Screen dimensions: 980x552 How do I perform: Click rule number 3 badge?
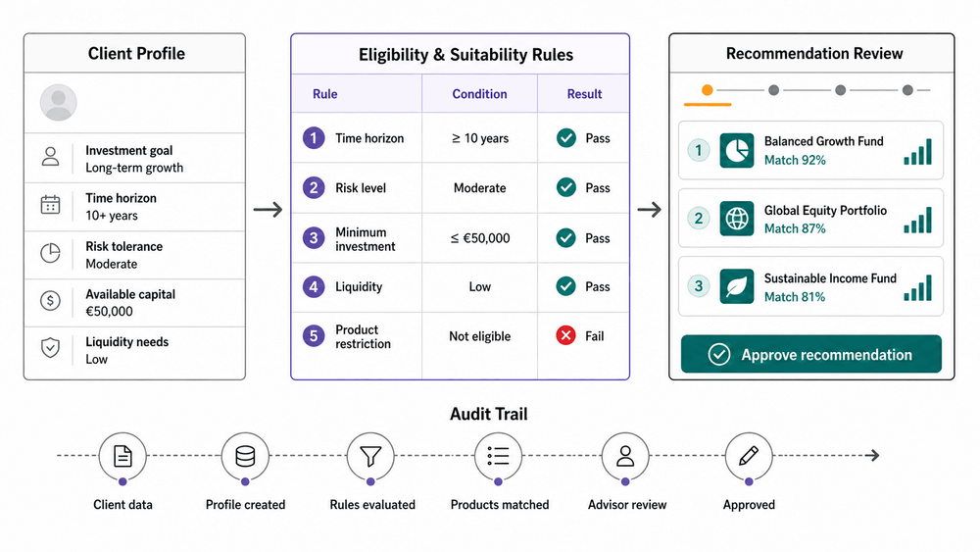point(314,238)
